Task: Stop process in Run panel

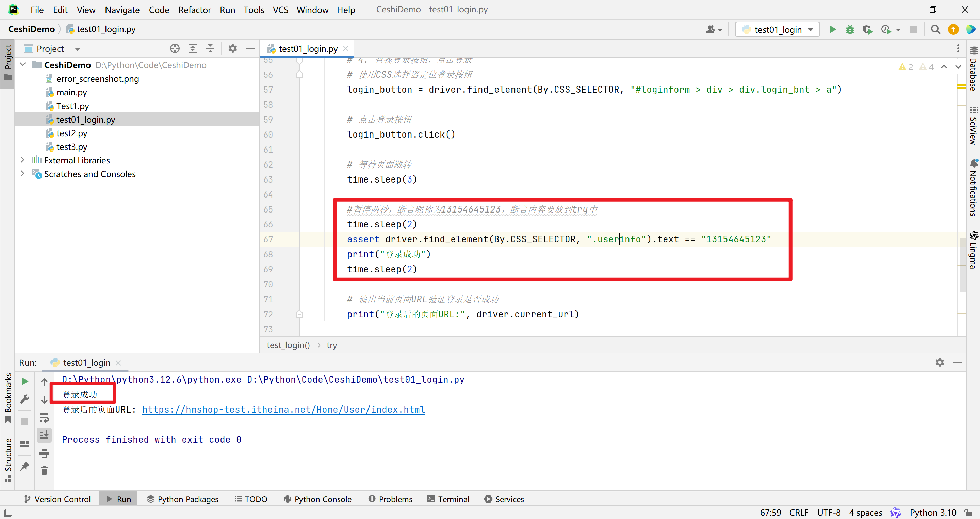Action: point(25,422)
